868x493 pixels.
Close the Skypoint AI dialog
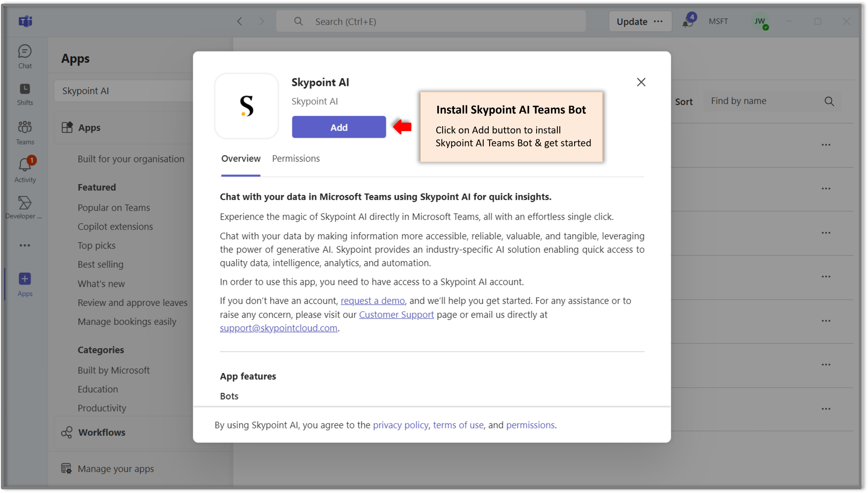coord(641,82)
